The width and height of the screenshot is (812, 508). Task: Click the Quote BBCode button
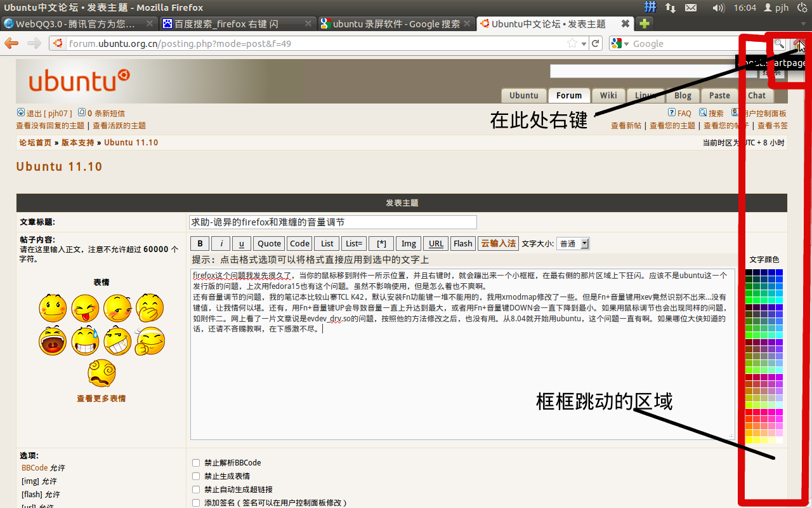tap(269, 244)
